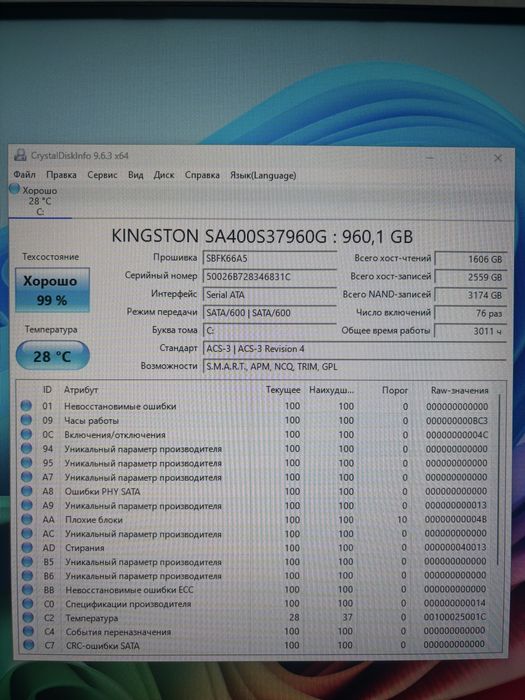
Task: Click the status icon for attribute 09 Часы работы
Action: click(26, 420)
